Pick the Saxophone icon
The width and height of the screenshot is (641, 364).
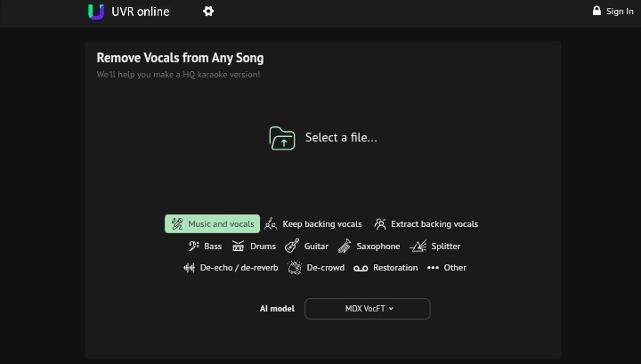345,246
